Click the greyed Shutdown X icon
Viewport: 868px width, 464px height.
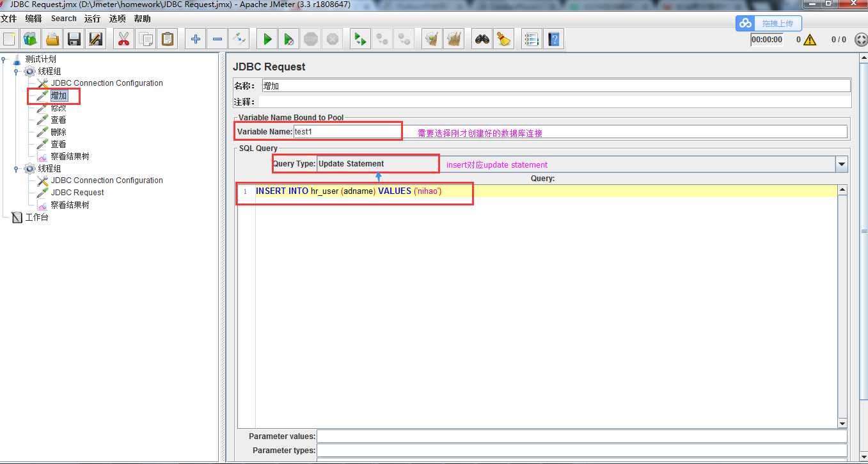333,39
